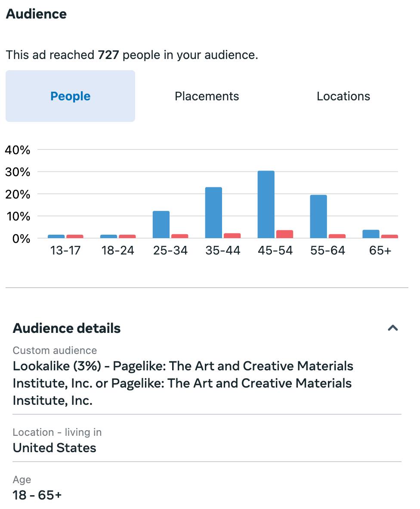
Task: Click the 13-17 axis label
Action: coord(65,251)
